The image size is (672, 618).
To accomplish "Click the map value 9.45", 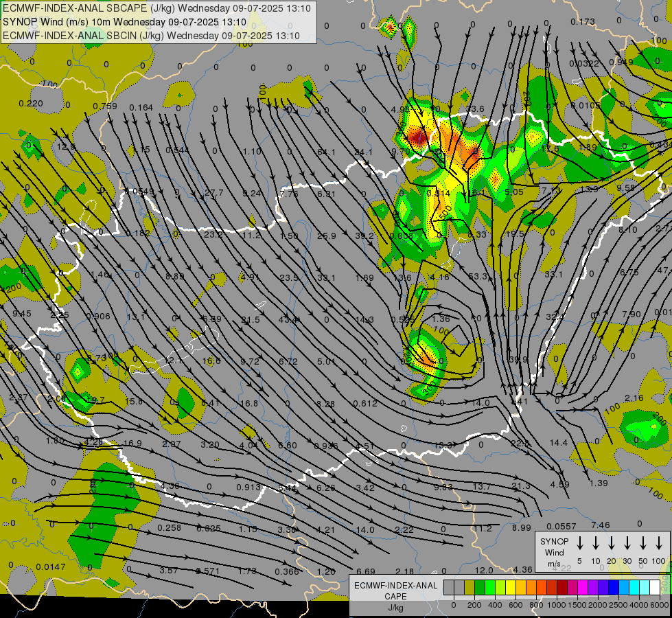I will pos(22,314).
